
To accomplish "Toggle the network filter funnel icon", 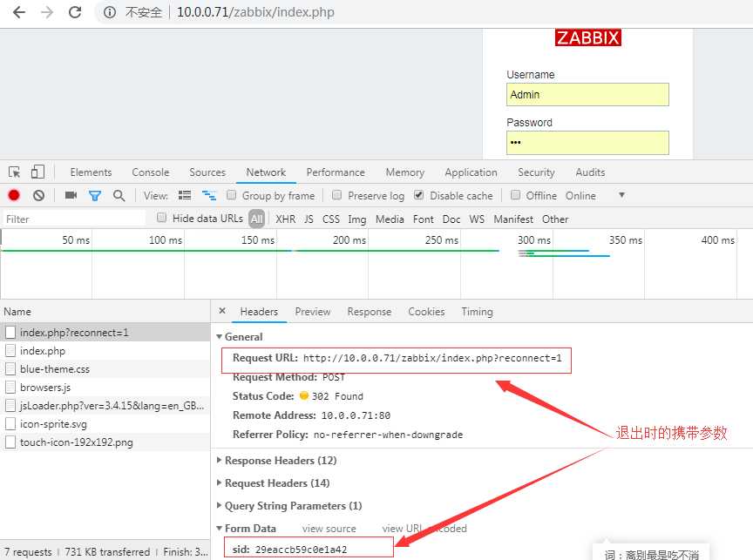I will [95, 196].
